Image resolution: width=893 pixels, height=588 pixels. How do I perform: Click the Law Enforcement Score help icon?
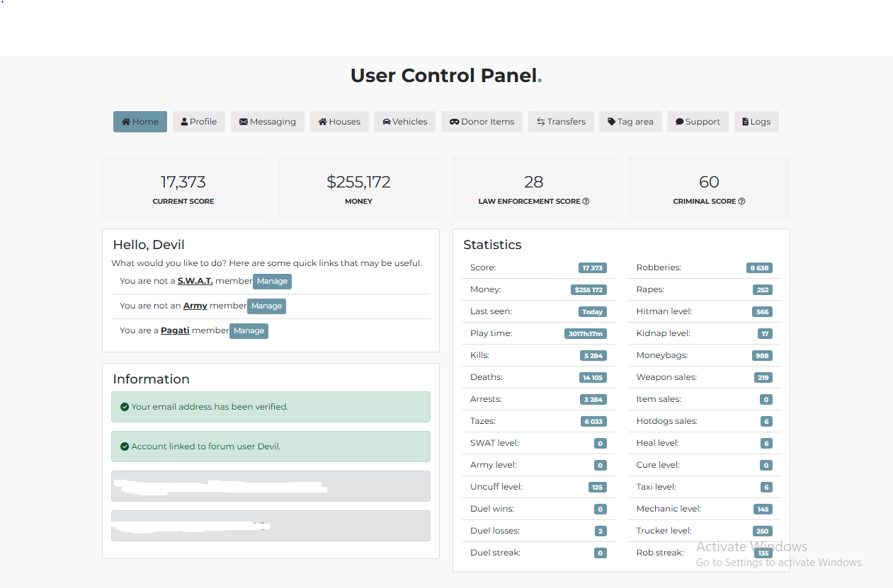(586, 202)
